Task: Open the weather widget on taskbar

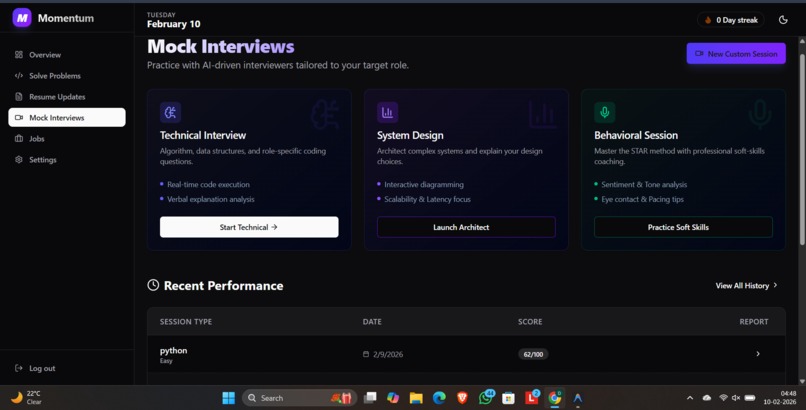Action: [x=27, y=398]
